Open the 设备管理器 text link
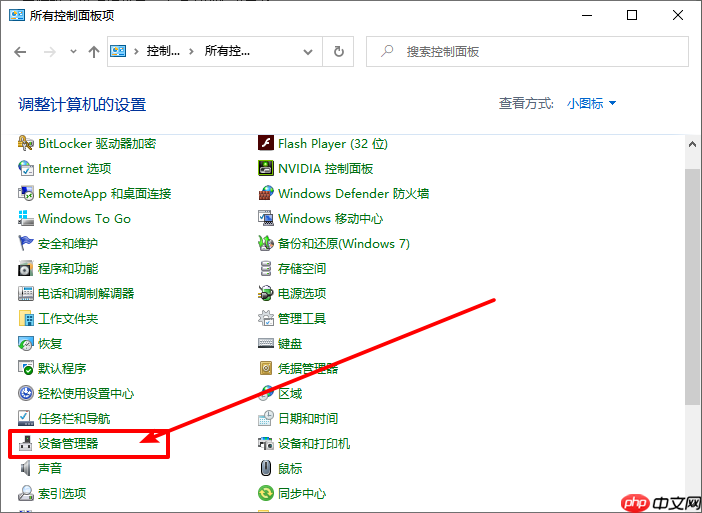This screenshot has width=702, height=513. (x=68, y=444)
